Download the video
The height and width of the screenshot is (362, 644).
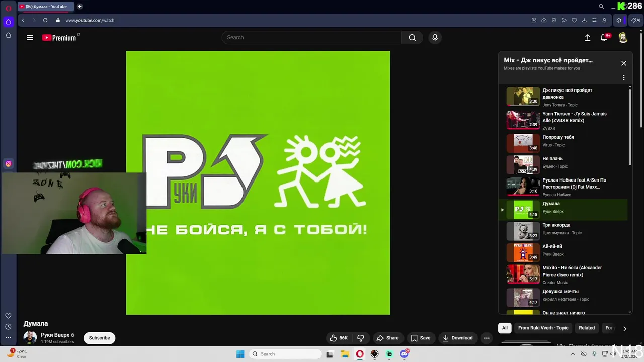coord(457,338)
